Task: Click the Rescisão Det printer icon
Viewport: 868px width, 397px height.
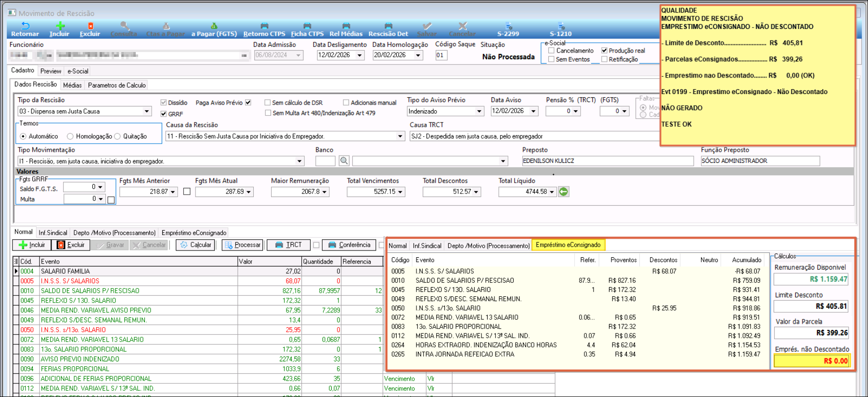Action: click(x=388, y=27)
